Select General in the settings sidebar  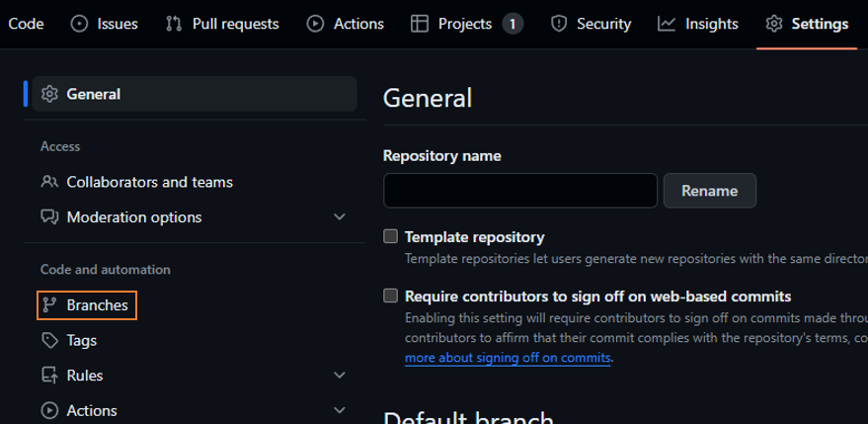tap(93, 94)
